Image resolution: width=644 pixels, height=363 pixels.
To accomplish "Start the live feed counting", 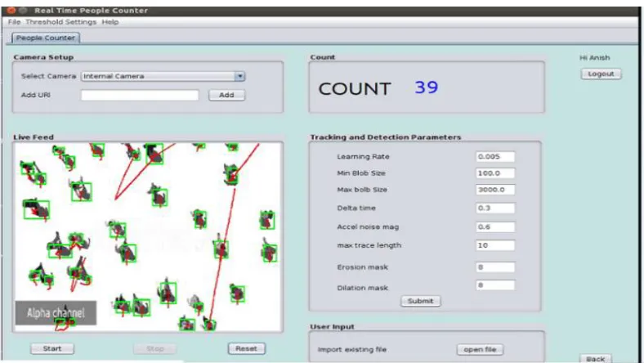I will tap(52, 348).
